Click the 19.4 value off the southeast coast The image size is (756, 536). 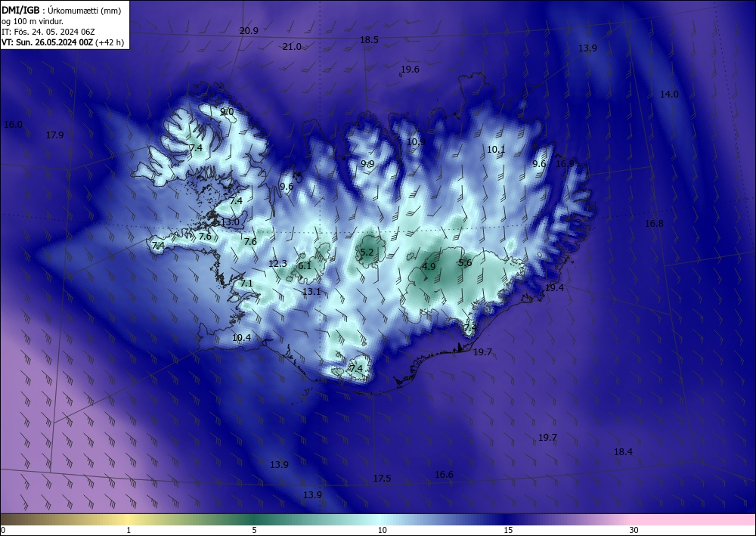[554, 288]
